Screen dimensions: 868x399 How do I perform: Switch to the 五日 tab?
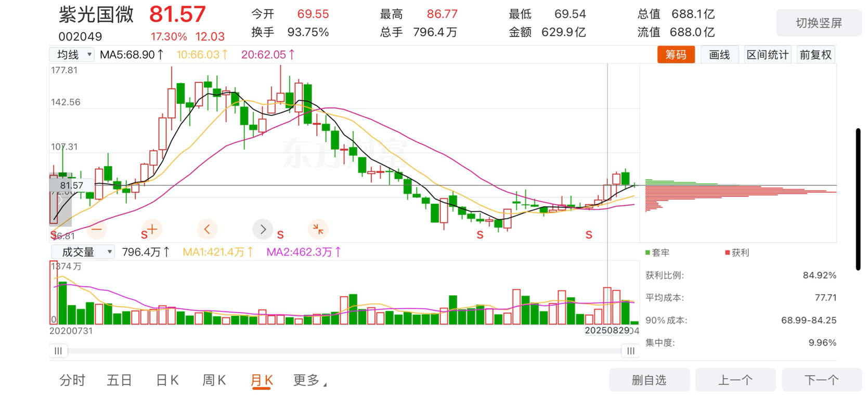[x=120, y=380]
